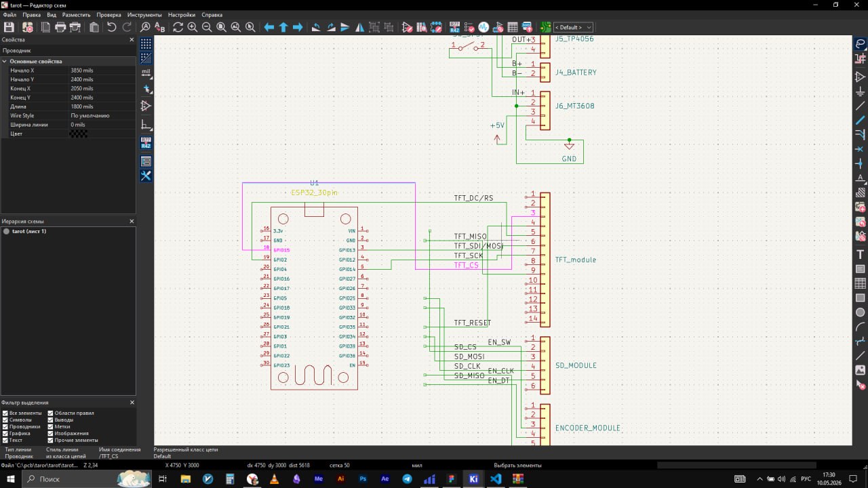This screenshot has width=868, height=488.
Task: Uncheck the Все элементы filter
Action: (5, 413)
